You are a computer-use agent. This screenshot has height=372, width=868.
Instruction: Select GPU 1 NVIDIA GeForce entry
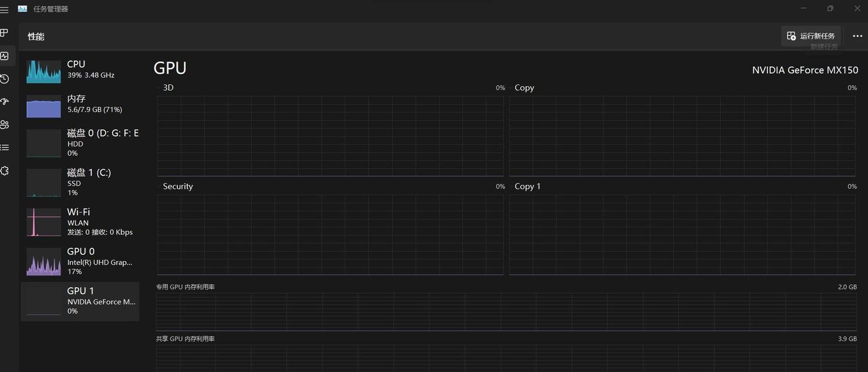80,301
